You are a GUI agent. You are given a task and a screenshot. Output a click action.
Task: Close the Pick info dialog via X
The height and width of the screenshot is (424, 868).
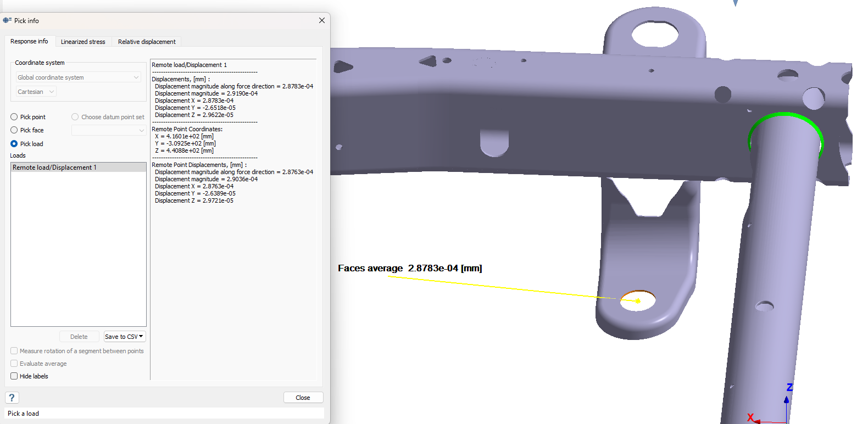tap(322, 20)
